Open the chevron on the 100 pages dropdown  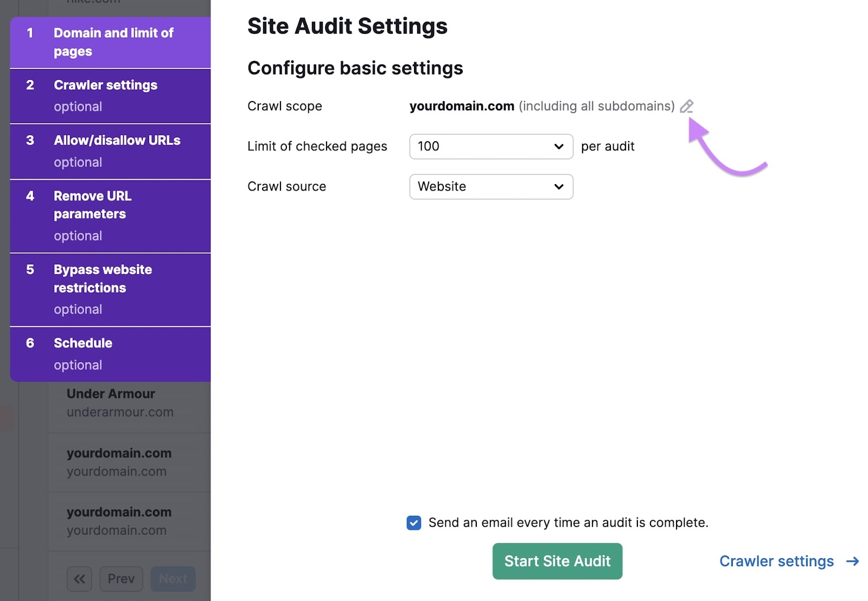(x=558, y=146)
